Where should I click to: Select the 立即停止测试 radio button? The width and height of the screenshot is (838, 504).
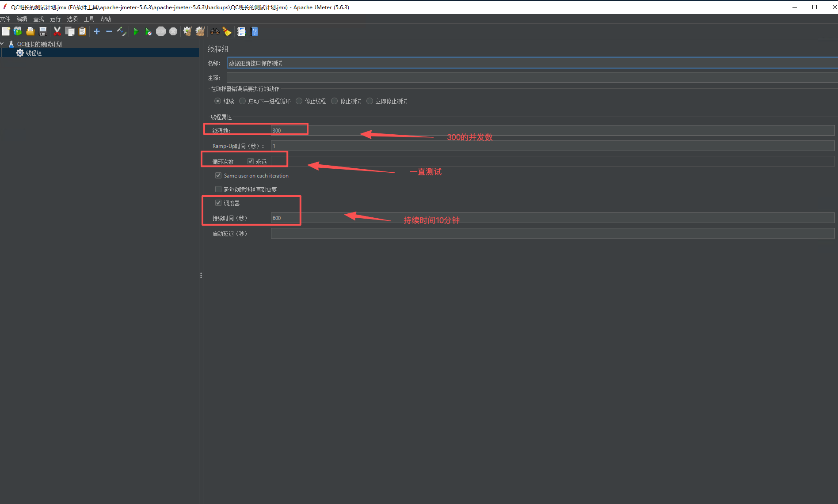click(369, 101)
